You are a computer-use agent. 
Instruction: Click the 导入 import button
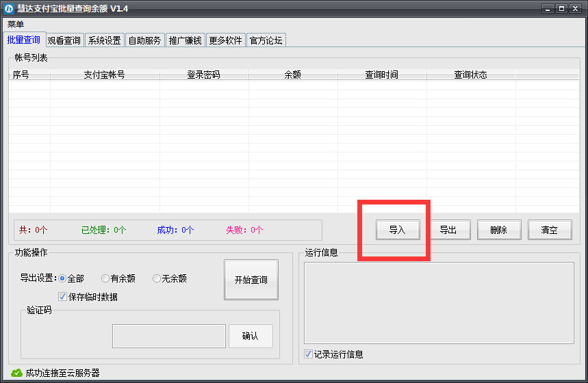397,230
